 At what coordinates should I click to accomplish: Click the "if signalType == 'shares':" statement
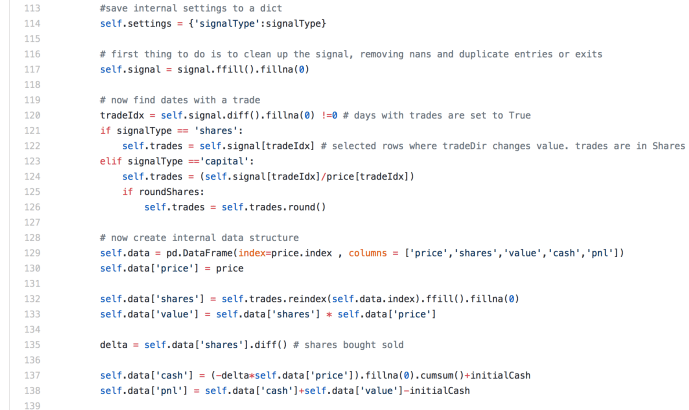pyautogui.click(x=170, y=131)
